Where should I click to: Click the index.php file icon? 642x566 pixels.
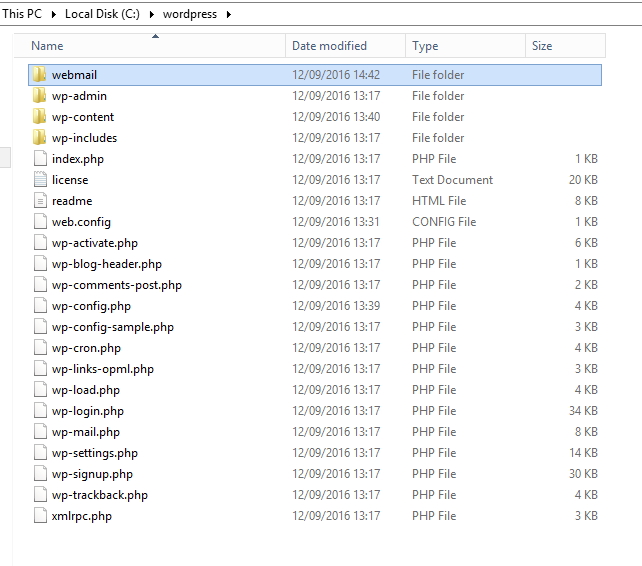[x=40, y=159]
